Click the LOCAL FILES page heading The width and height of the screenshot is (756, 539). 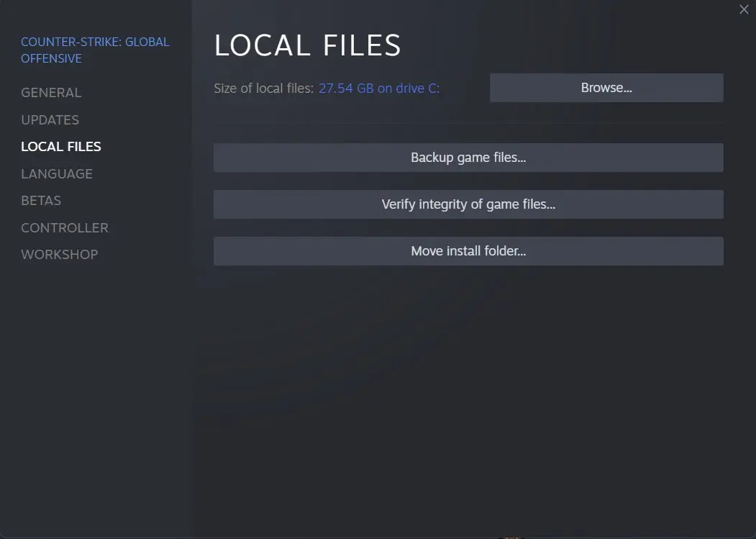click(x=307, y=45)
